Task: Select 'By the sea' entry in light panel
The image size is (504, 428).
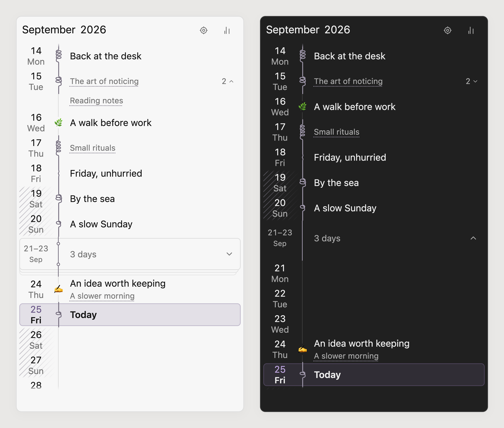Action: tap(92, 199)
